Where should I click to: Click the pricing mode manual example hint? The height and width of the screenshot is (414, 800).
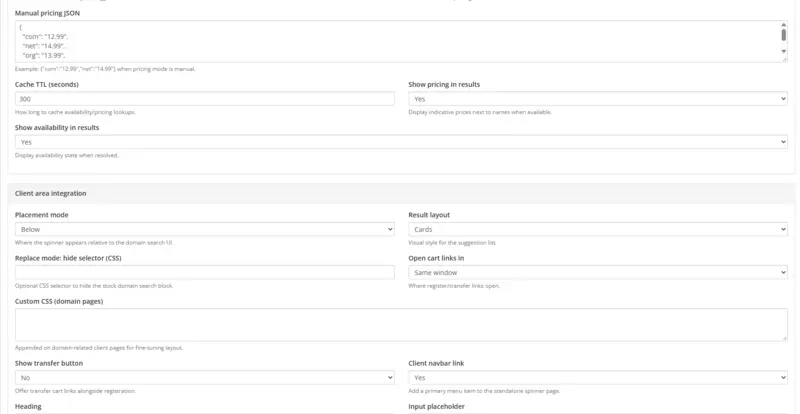[105, 69]
